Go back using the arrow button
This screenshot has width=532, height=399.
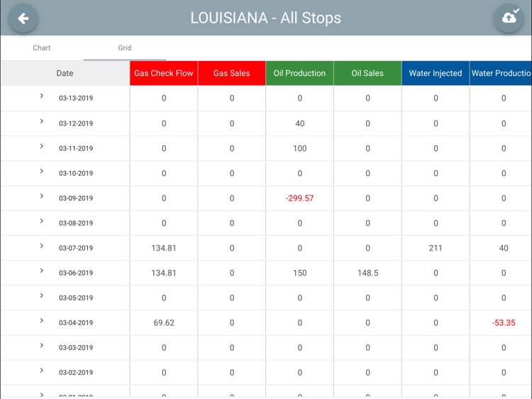23,18
